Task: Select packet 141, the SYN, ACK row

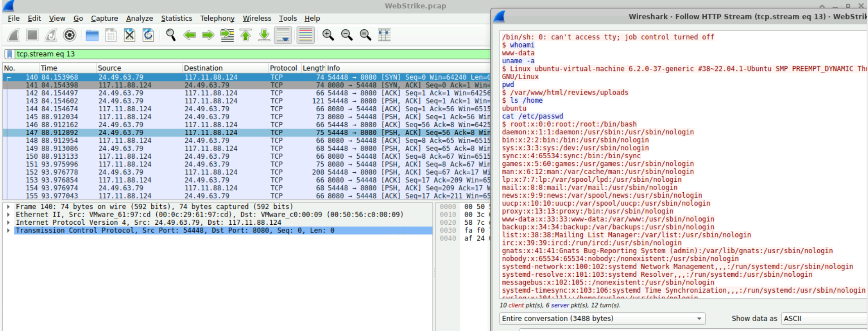Action: coord(246,85)
